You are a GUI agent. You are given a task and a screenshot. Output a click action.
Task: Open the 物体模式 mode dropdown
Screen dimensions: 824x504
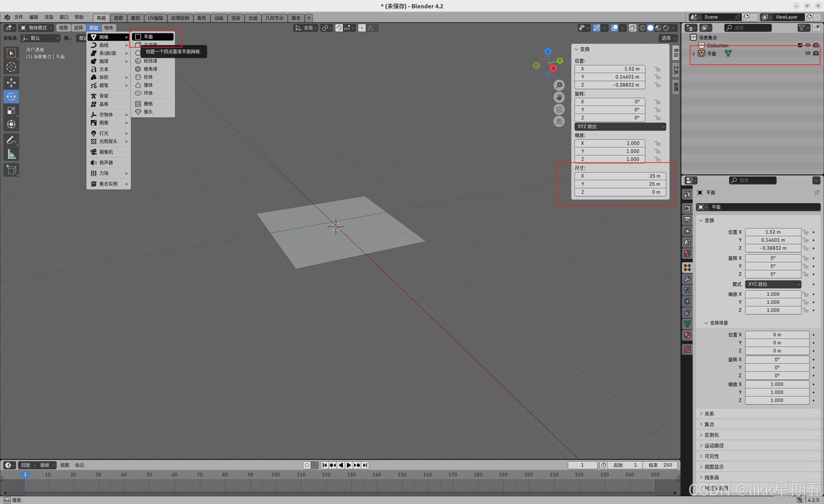point(36,28)
